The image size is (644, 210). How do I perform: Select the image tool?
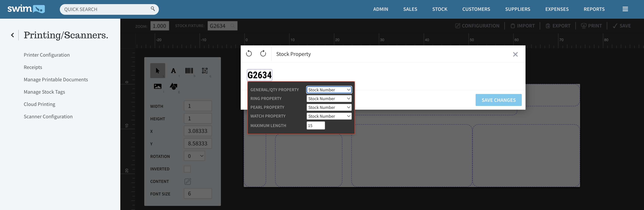[x=158, y=87]
